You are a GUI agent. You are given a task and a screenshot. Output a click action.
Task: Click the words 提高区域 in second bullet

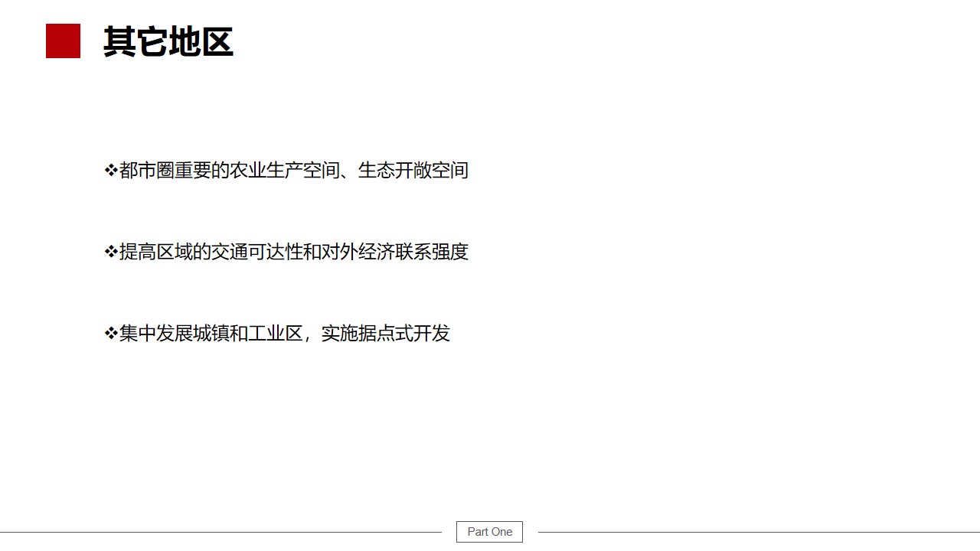[x=156, y=252]
